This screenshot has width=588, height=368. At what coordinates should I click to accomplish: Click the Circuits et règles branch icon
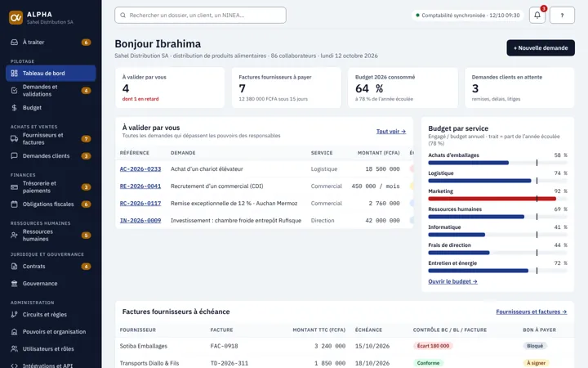tap(14, 315)
